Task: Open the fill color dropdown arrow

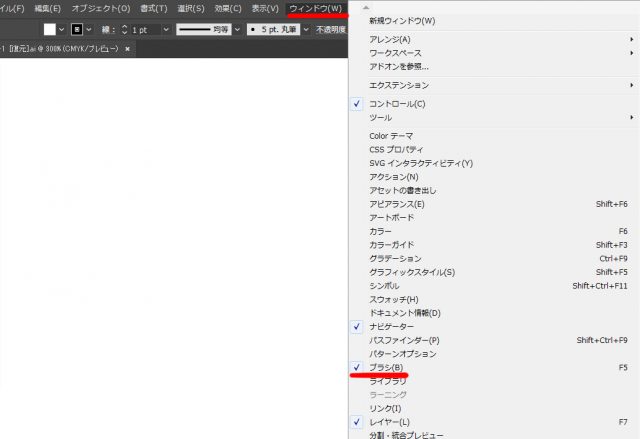Action: point(62,29)
